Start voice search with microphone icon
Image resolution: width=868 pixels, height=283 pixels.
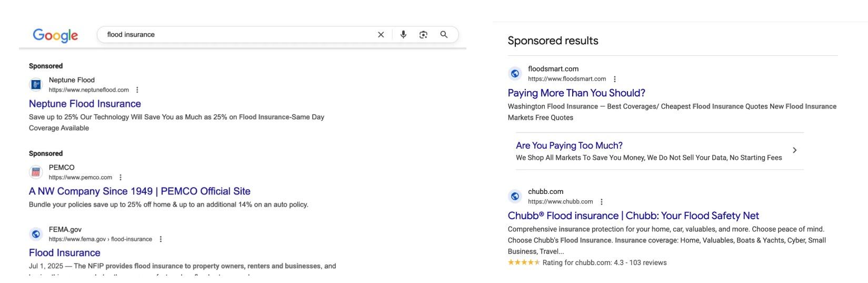403,35
